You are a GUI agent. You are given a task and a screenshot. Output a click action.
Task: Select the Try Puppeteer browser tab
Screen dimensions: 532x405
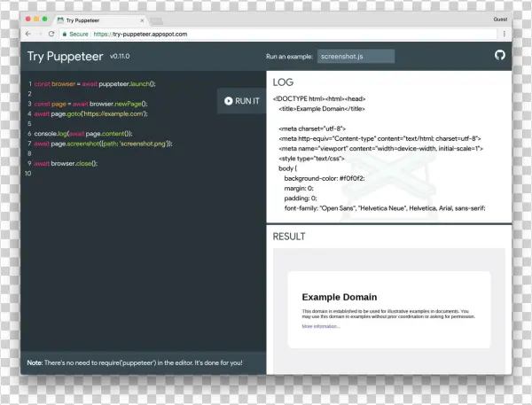pos(89,19)
